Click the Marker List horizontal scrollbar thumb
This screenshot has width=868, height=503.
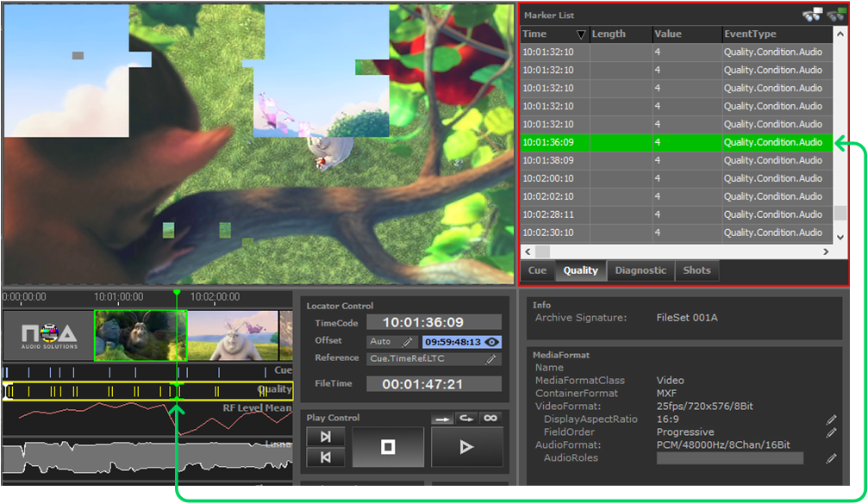pyautogui.click(x=542, y=251)
